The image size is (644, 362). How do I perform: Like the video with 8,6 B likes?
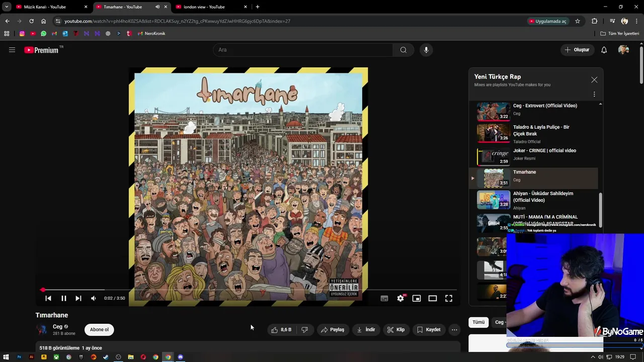(281, 330)
